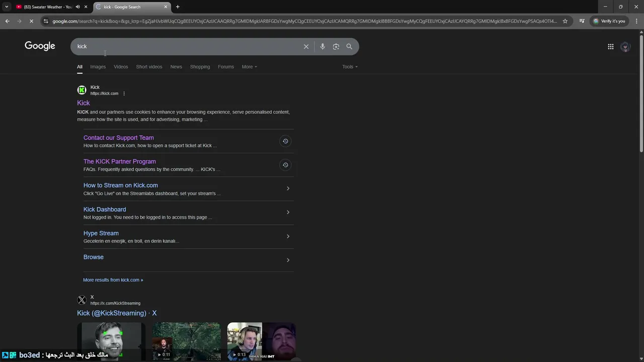This screenshot has width=644, height=362.
Task: Open Google account profile avatar
Action: click(x=625, y=47)
